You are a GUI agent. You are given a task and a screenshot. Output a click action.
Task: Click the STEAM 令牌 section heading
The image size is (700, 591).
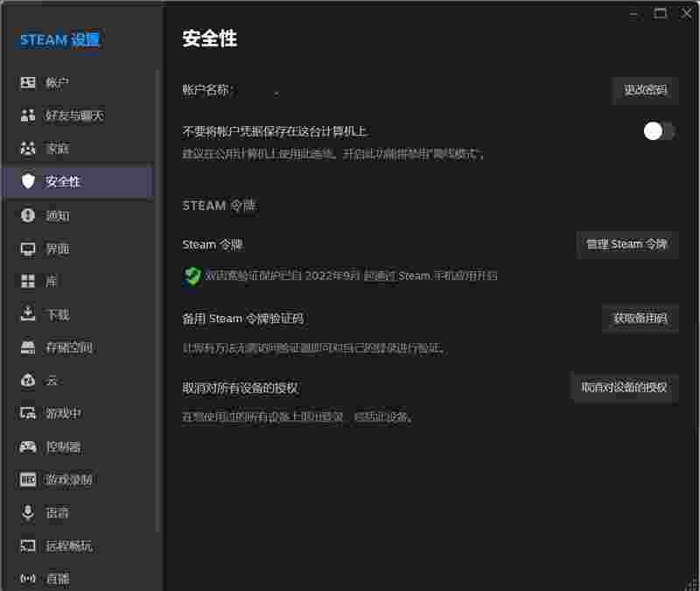click(x=219, y=206)
